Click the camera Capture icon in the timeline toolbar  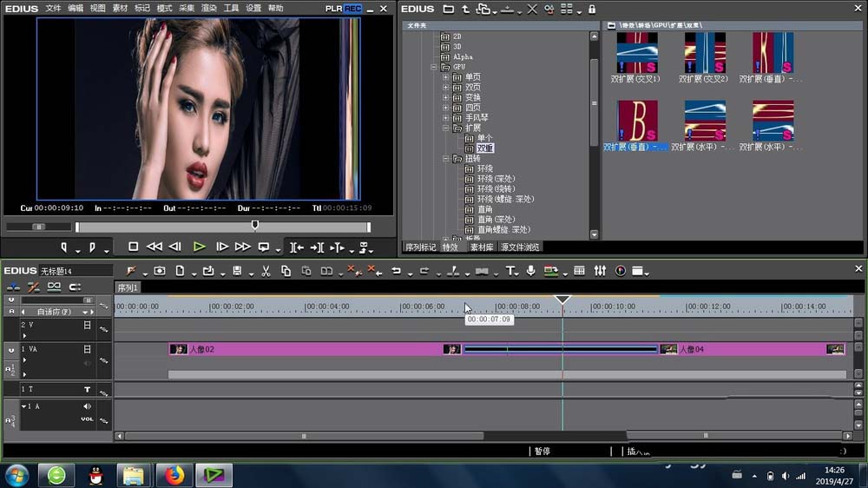160,271
